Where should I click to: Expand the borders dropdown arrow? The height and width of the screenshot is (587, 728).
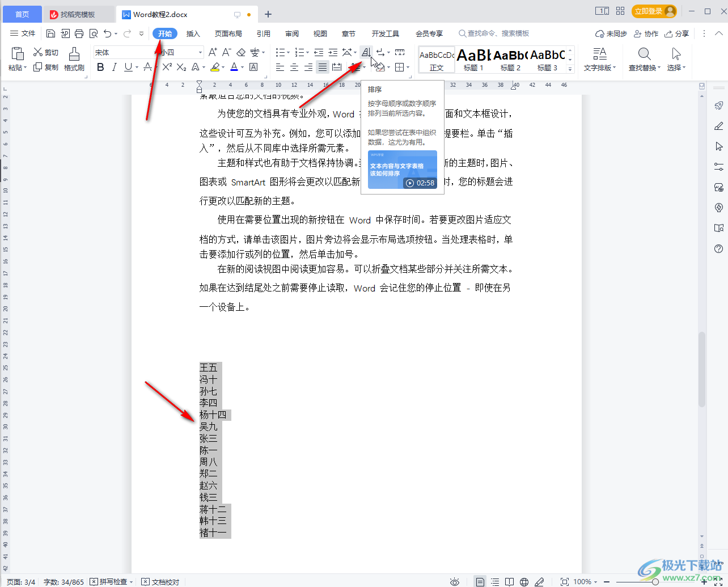point(408,67)
